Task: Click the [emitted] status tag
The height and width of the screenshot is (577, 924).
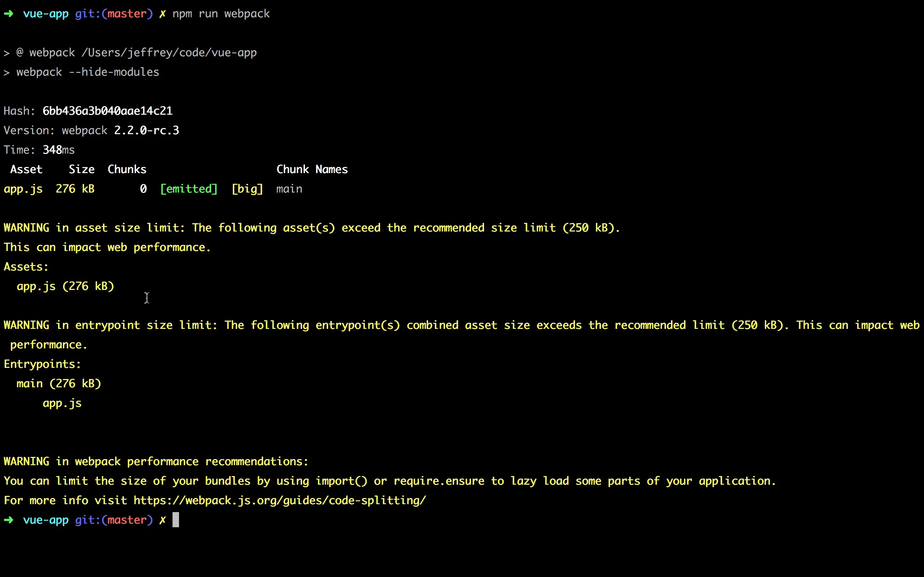Action: [189, 189]
